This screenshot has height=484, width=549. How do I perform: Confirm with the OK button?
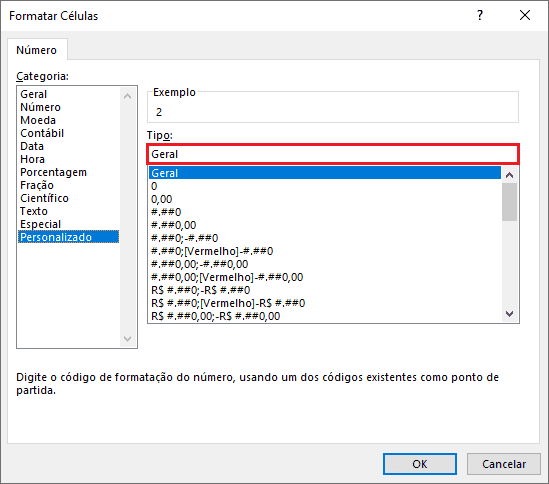[x=420, y=464]
